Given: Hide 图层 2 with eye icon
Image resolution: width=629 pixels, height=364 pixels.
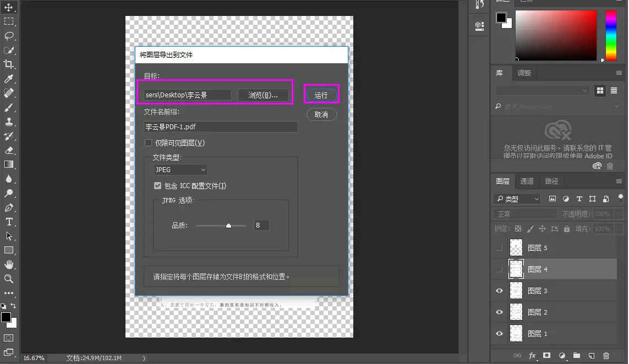Looking at the screenshot, I should [x=499, y=312].
